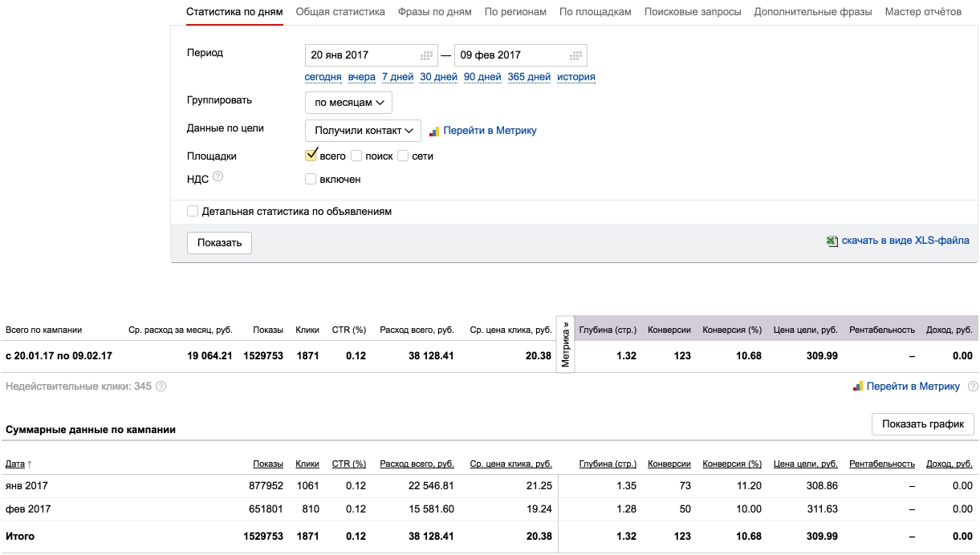The height and width of the screenshot is (555, 980).
Task: Enable the сети checkbox
Action: pyautogui.click(x=403, y=156)
